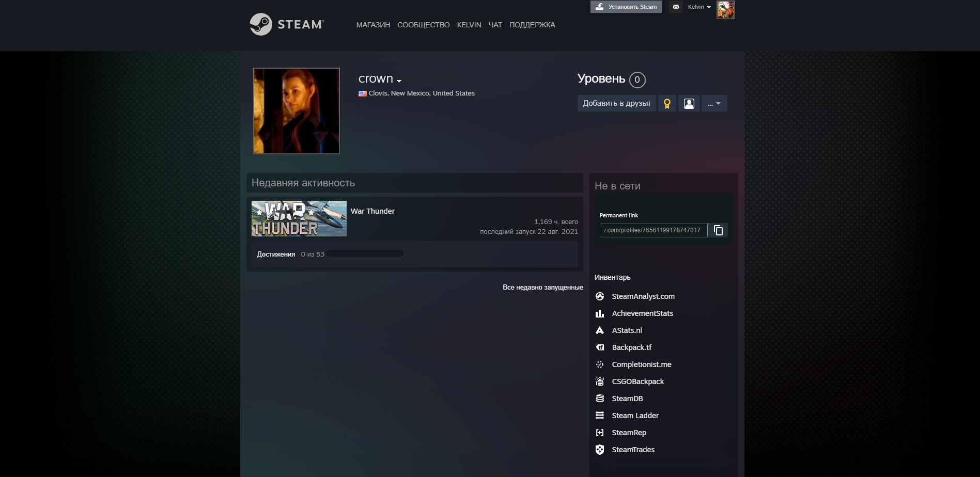Image resolution: width=980 pixels, height=477 pixels.
Task: Go to ЧАТ in the navigation
Action: point(495,25)
